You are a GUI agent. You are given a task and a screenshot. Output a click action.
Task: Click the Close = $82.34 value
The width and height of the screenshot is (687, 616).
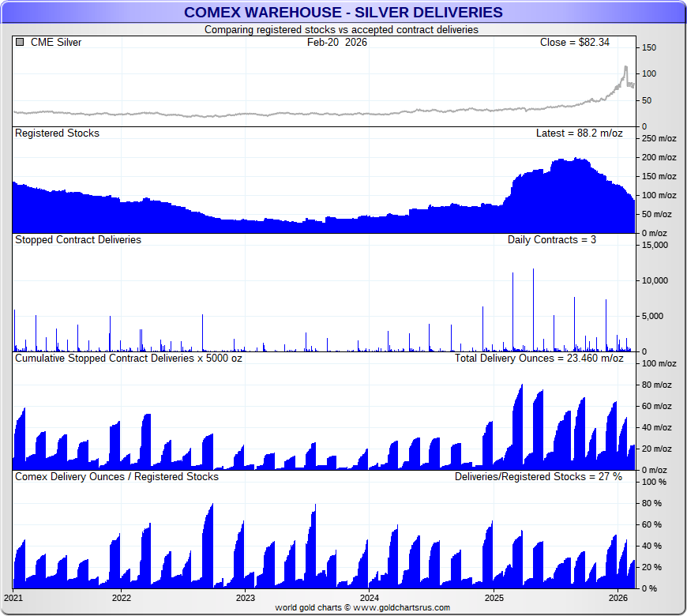click(574, 43)
